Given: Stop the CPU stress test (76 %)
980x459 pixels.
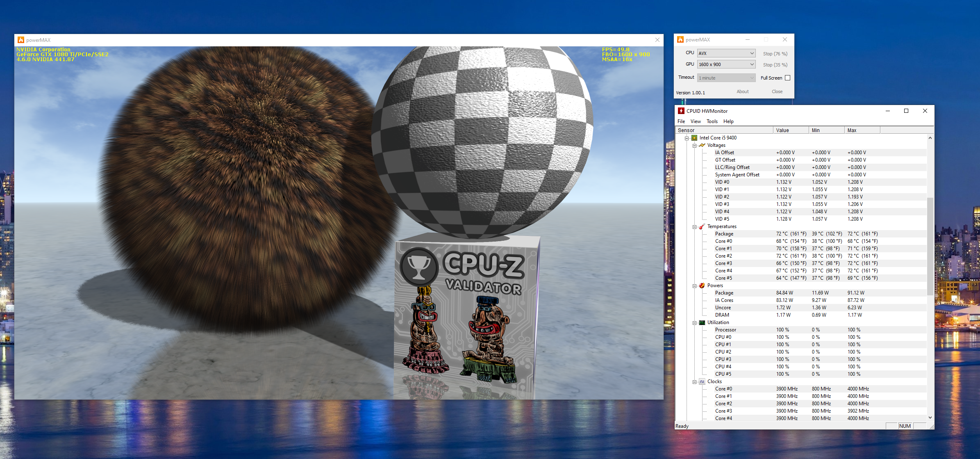Looking at the screenshot, I should point(775,54).
